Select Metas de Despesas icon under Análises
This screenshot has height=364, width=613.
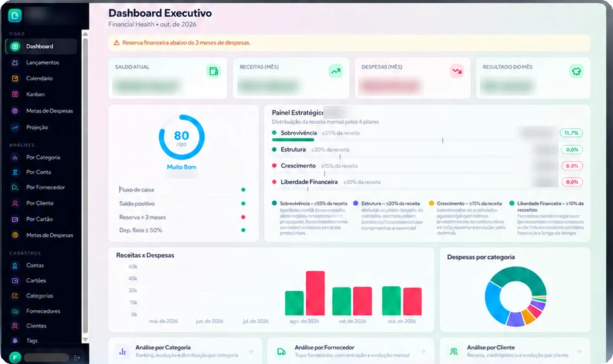[x=15, y=235]
